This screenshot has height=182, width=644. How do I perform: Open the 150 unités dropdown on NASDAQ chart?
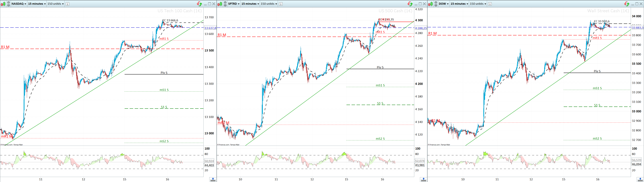click(x=56, y=4)
